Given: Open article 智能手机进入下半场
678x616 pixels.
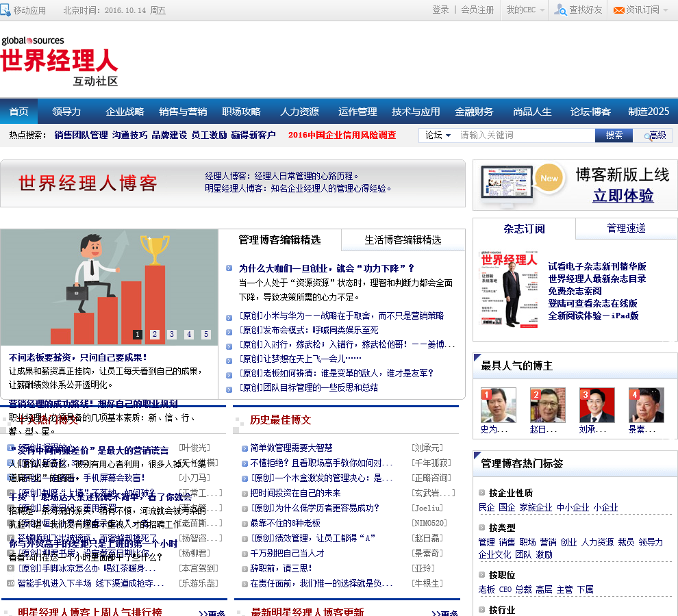Looking at the screenshot, I should tap(90, 583).
